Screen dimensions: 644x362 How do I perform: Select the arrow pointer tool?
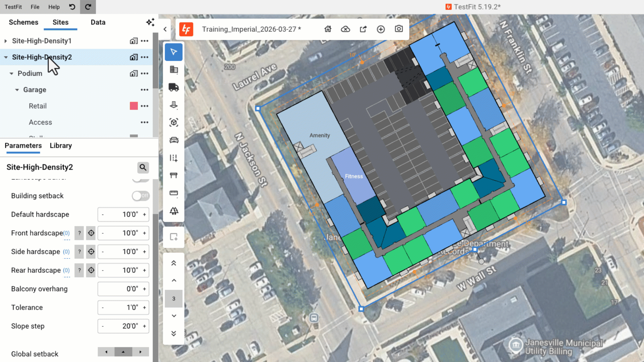pos(173,52)
